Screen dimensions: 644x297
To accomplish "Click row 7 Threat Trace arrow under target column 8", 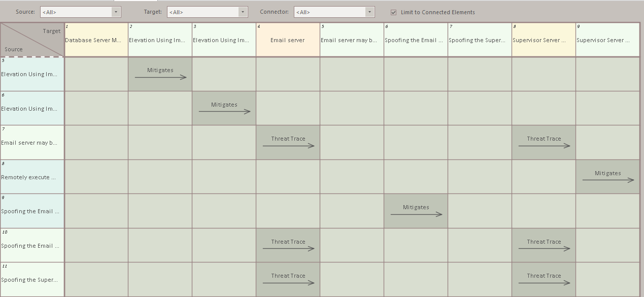I will (x=544, y=146).
